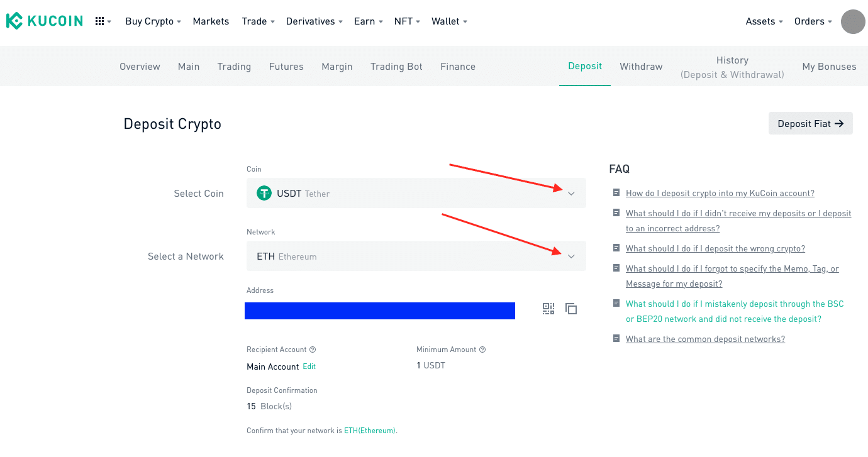
Task: Switch to the Trading tab
Action: 234,67
